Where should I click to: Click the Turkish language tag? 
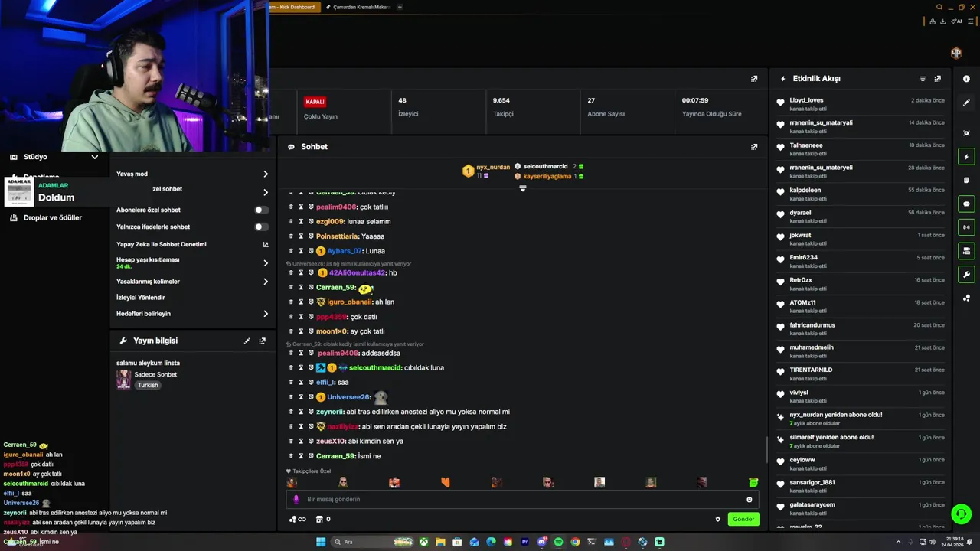148,386
